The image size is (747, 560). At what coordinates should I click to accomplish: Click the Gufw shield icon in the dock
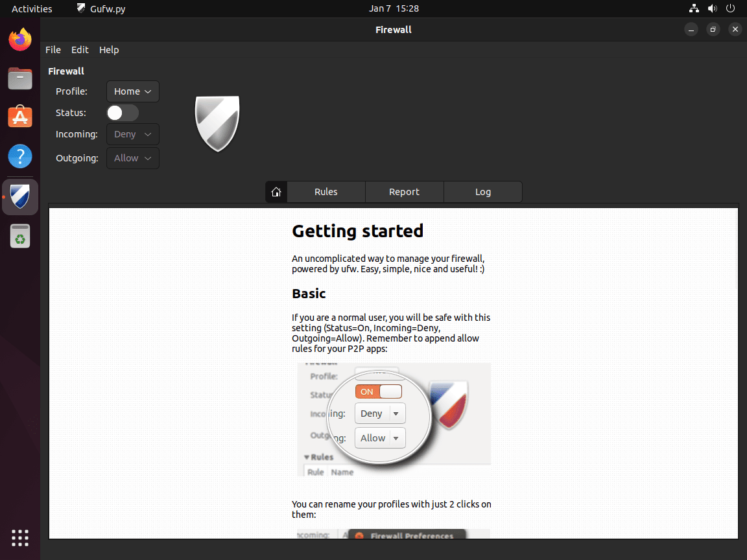(x=19, y=196)
